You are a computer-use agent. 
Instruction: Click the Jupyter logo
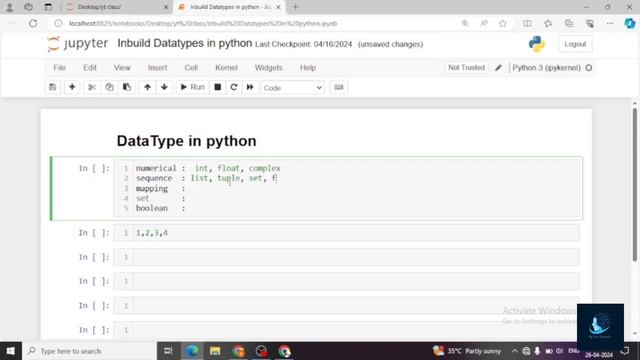pyautogui.click(x=78, y=44)
